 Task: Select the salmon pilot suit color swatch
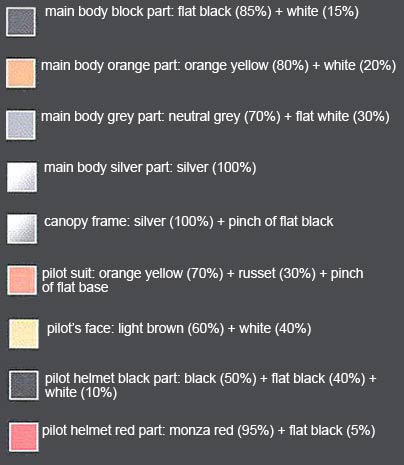click(x=22, y=280)
